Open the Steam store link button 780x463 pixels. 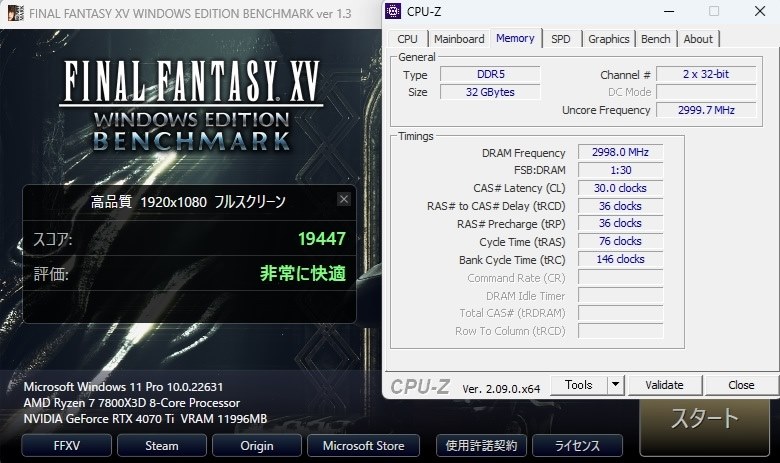pyautogui.click(x=162, y=446)
